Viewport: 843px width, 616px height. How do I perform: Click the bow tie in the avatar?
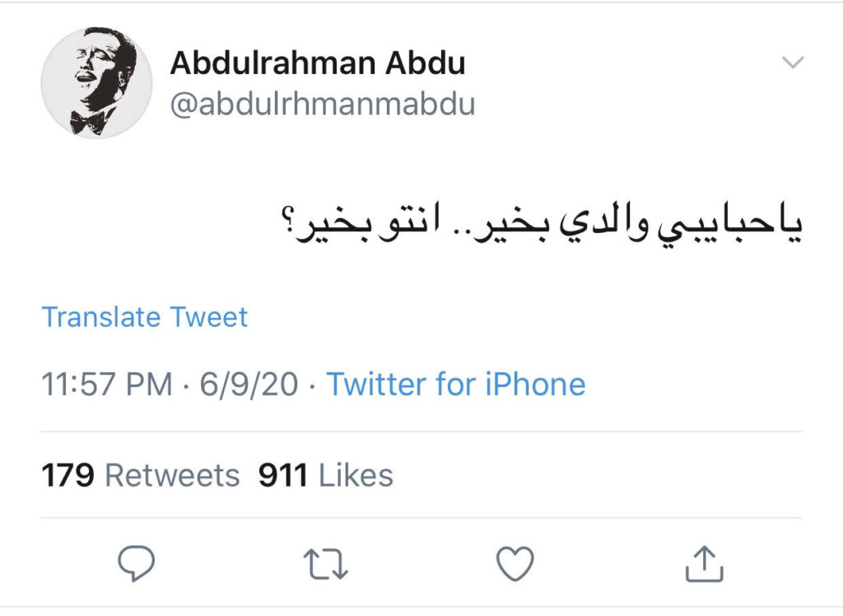pyautogui.click(x=87, y=120)
